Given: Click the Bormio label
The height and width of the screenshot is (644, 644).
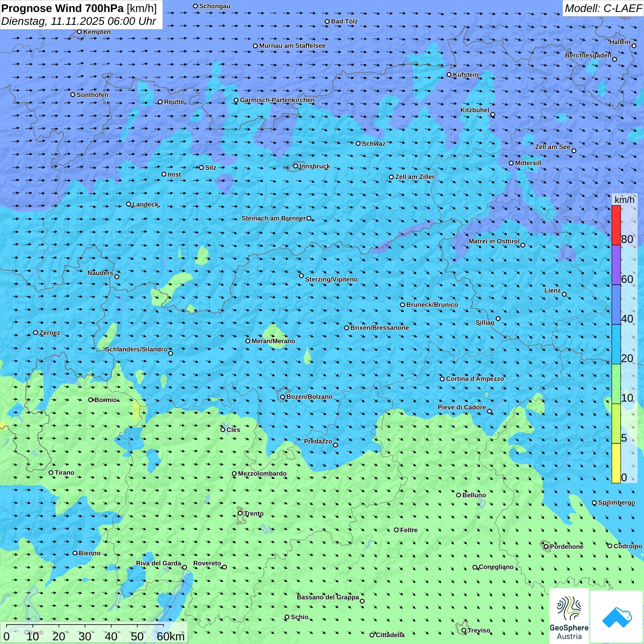Looking at the screenshot, I should pos(106,400).
